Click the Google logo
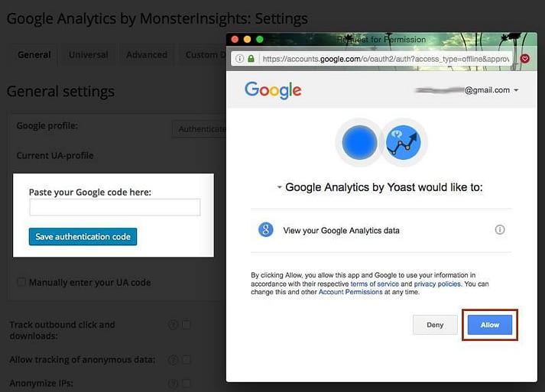Screen dimensions: 545x392 pos(273,90)
